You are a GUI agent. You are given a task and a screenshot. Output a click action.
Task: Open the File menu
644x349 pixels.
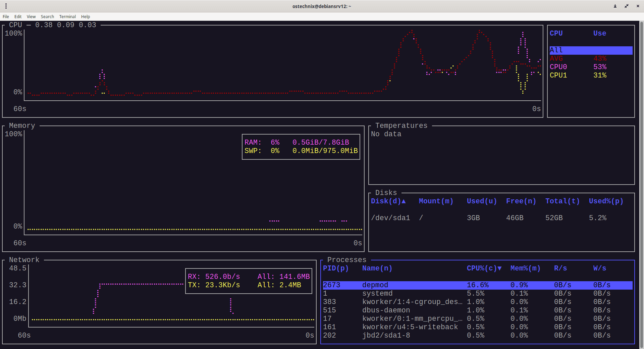tap(6, 16)
